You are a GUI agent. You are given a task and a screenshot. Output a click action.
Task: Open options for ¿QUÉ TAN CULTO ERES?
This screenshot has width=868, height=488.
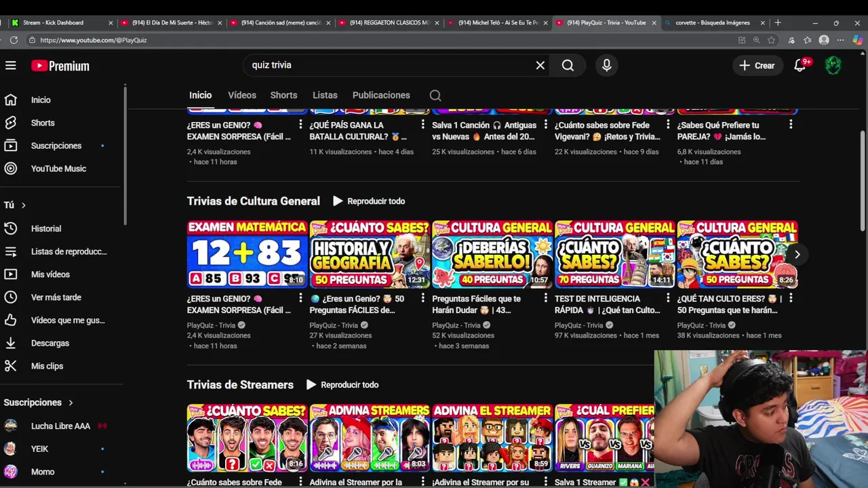coord(791,298)
